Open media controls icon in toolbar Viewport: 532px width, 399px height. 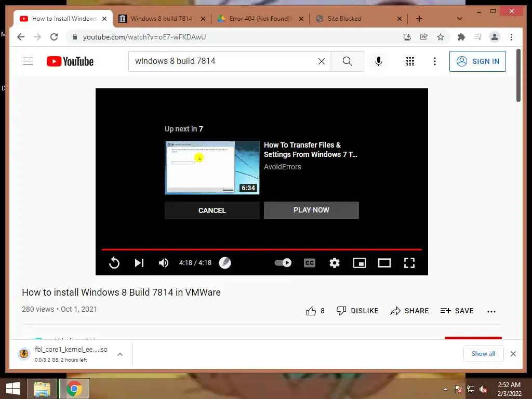click(x=478, y=37)
